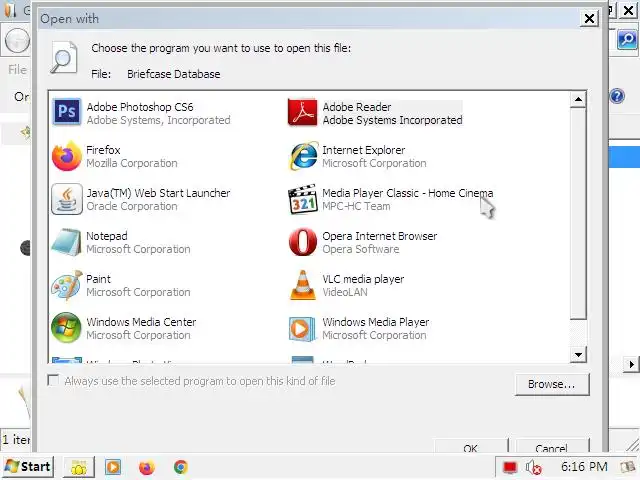Click the file search icon beside the prompt
This screenshot has height=480, width=640.
point(64,57)
